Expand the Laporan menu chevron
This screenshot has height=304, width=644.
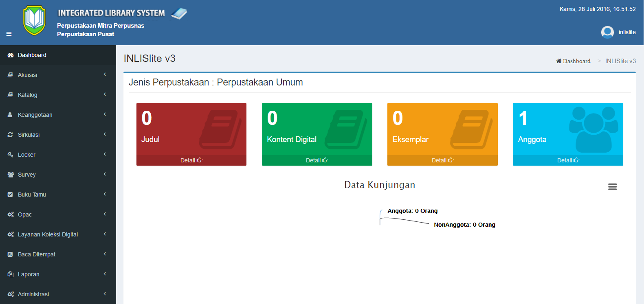(x=105, y=274)
